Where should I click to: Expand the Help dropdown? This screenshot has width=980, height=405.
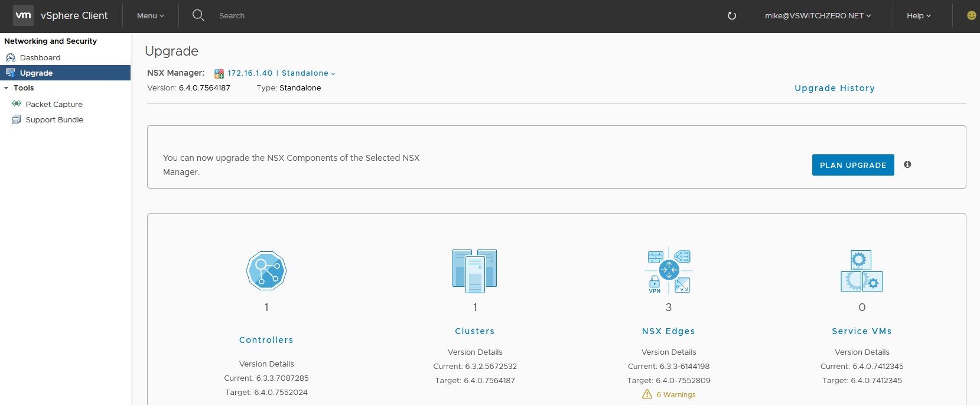tap(919, 16)
